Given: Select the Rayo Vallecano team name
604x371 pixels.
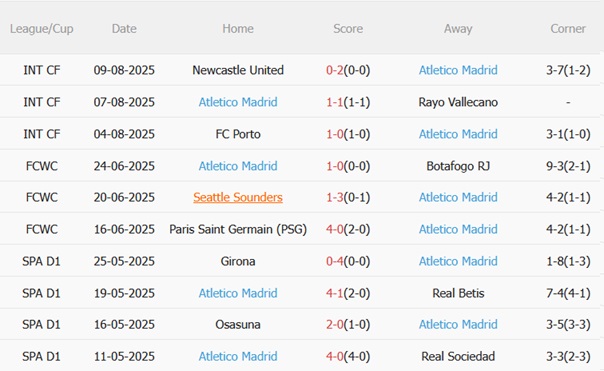Looking at the screenshot, I should 458,102.
